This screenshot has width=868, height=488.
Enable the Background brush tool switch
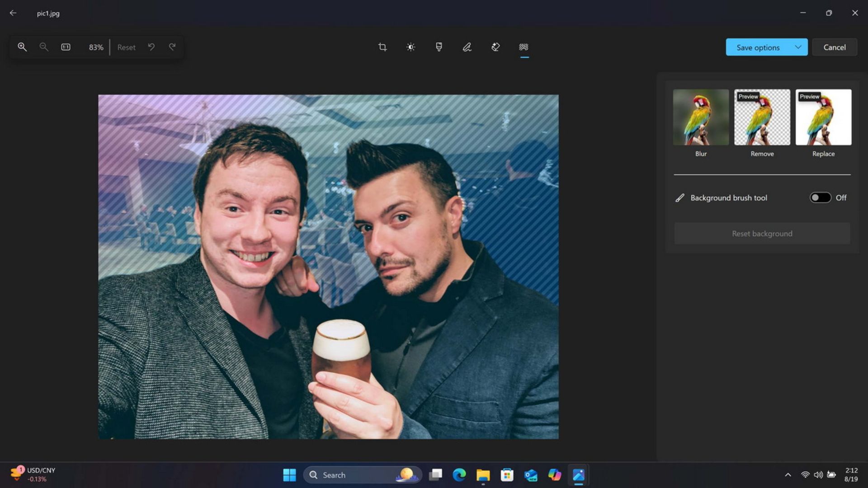pos(821,197)
